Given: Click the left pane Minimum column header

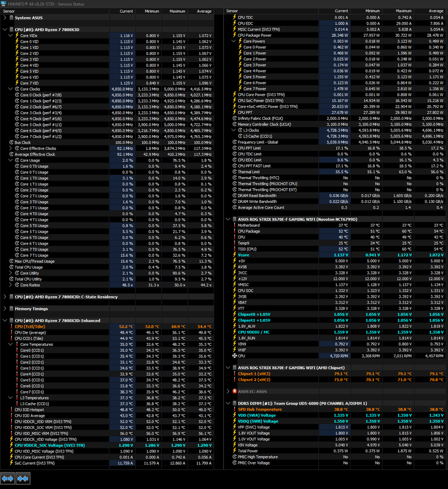Looking at the screenshot, I should tap(149, 11).
